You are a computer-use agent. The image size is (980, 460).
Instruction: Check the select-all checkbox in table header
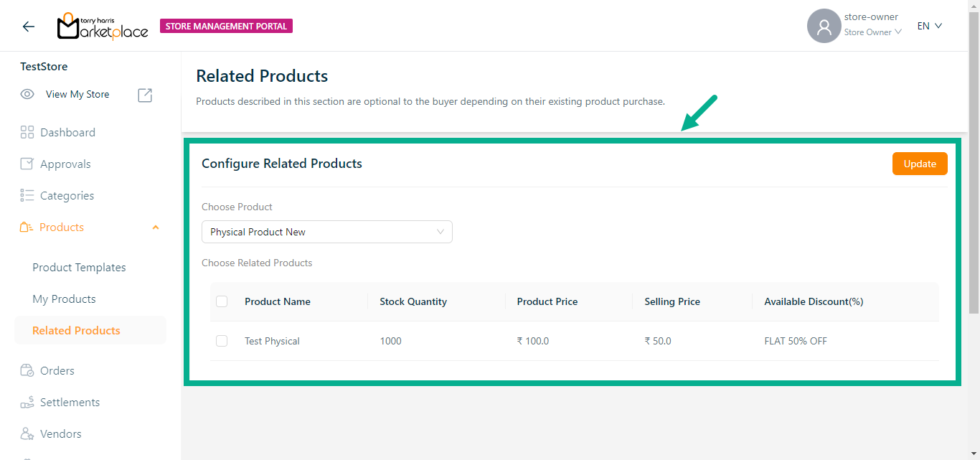tap(222, 301)
